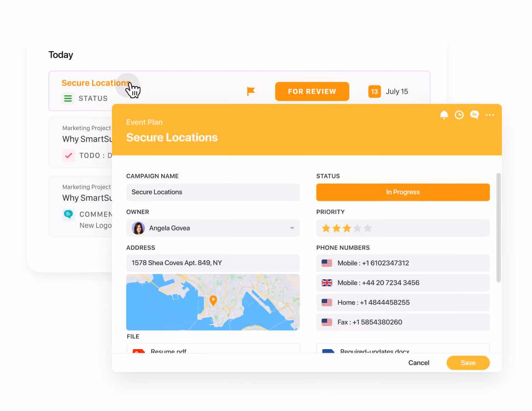Screen dimensions: 532x411
Task: Click the Cancel button
Action: coord(419,363)
